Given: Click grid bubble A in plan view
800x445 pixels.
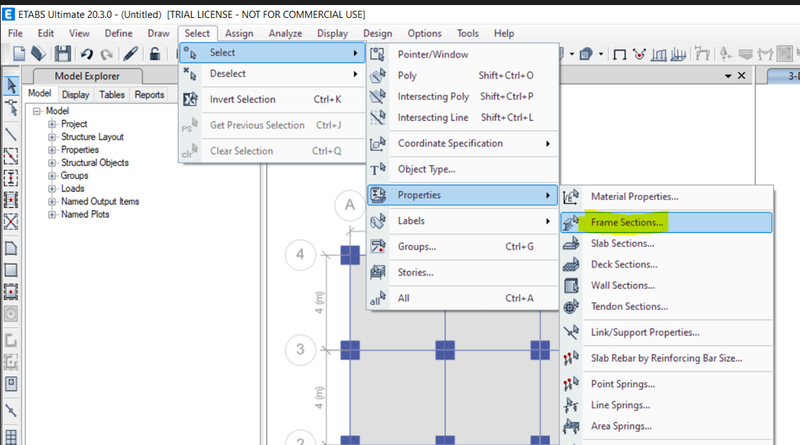Looking at the screenshot, I should (x=349, y=205).
